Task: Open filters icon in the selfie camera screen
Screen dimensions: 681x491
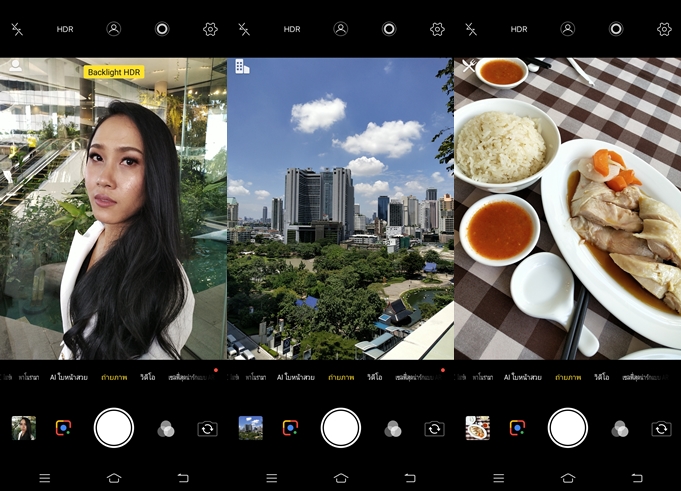Action: point(166,428)
